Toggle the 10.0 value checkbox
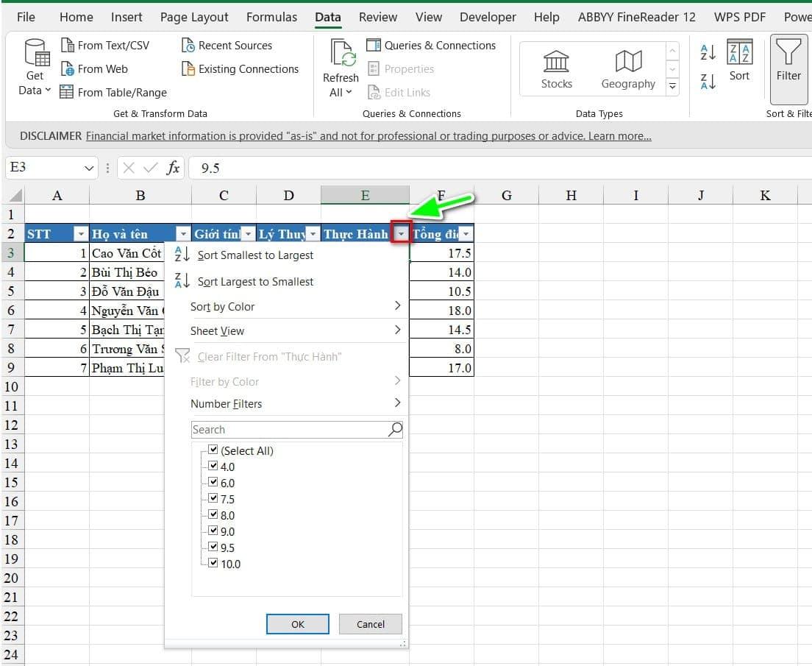The width and height of the screenshot is (812, 666). tap(213, 564)
